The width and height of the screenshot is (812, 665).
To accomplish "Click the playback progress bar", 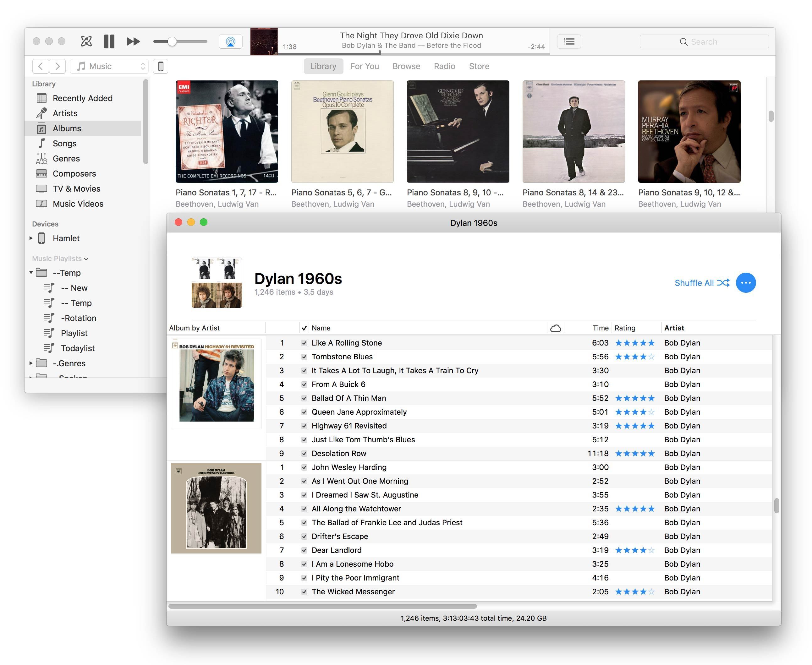I will tap(414, 54).
